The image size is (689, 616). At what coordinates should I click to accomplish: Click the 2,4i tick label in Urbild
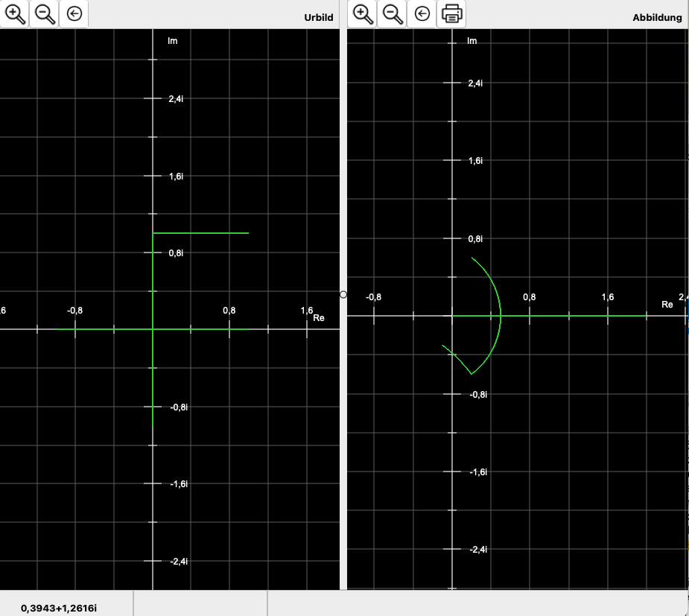pos(177,98)
